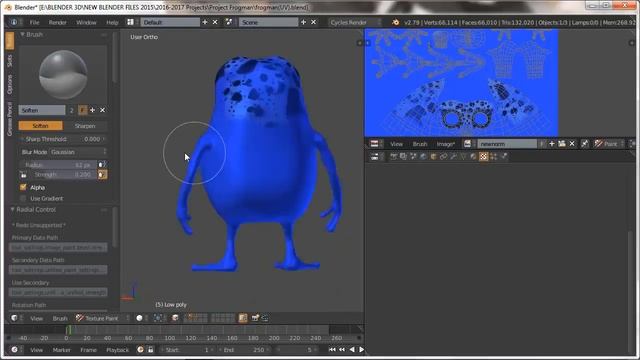Open the Paint mode dropdown in image editor
This screenshot has height=360, width=640.
click(609, 144)
